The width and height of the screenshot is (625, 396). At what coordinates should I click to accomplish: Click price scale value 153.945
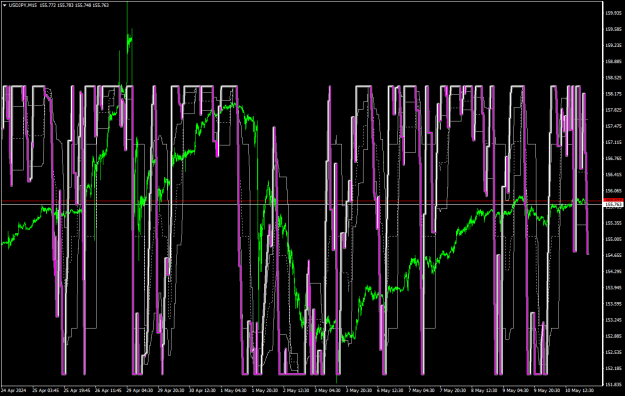pyautogui.click(x=613, y=288)
